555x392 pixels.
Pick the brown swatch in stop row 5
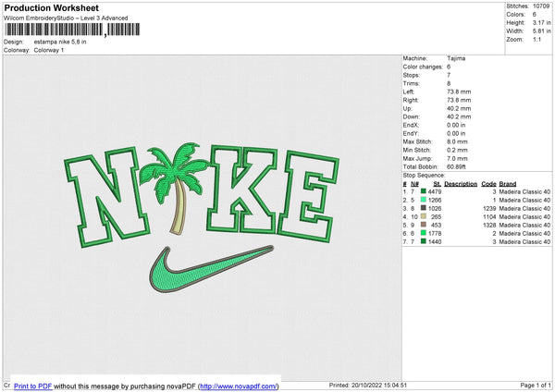coord(424,225)
